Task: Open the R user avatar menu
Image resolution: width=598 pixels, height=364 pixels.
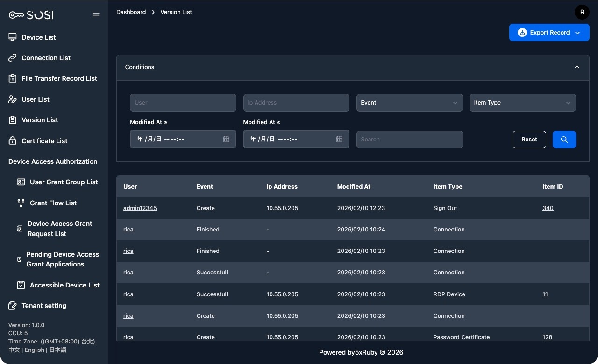Action: 582,13
